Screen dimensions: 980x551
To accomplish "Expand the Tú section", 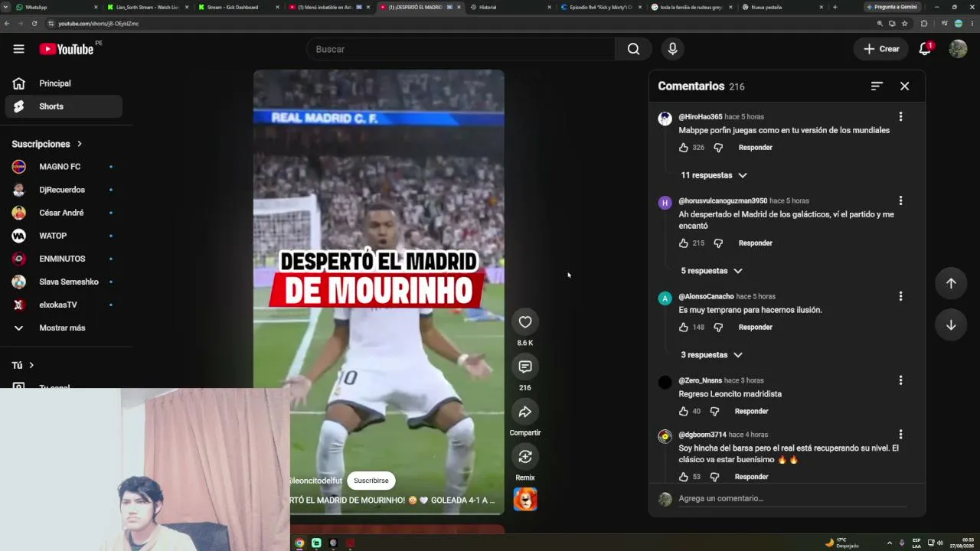I will click(x=23, y=366).
